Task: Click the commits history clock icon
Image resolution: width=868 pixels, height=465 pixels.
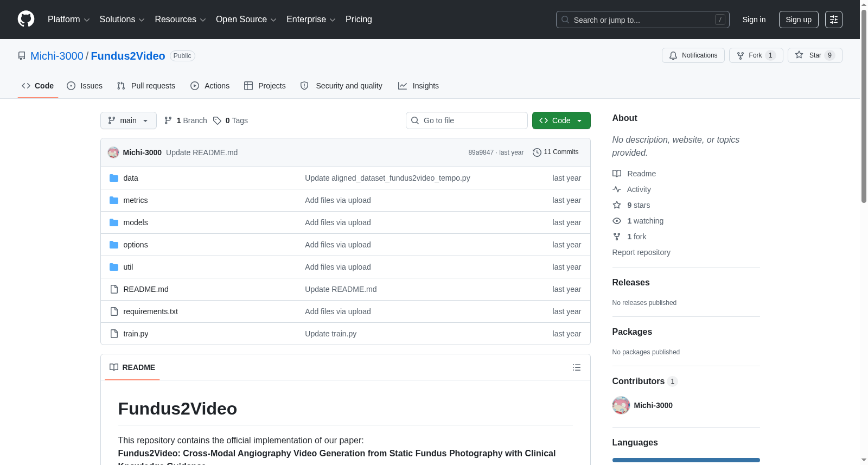Action: 537,152
